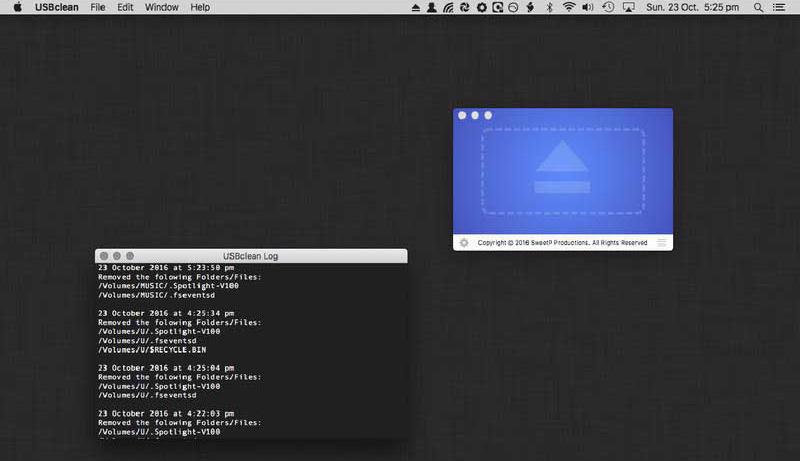Open the Help menu
This screenshot has height=461, width=800.
coord(200,7)
